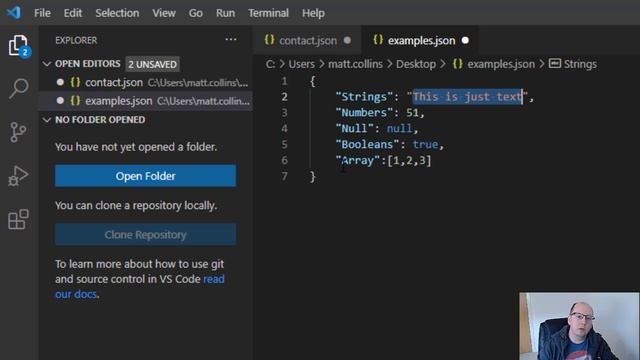The width and height of the screenshot is (640, 360).
Task: Click Strings in the breadcrumb
Action: click(x=580, y=64)
